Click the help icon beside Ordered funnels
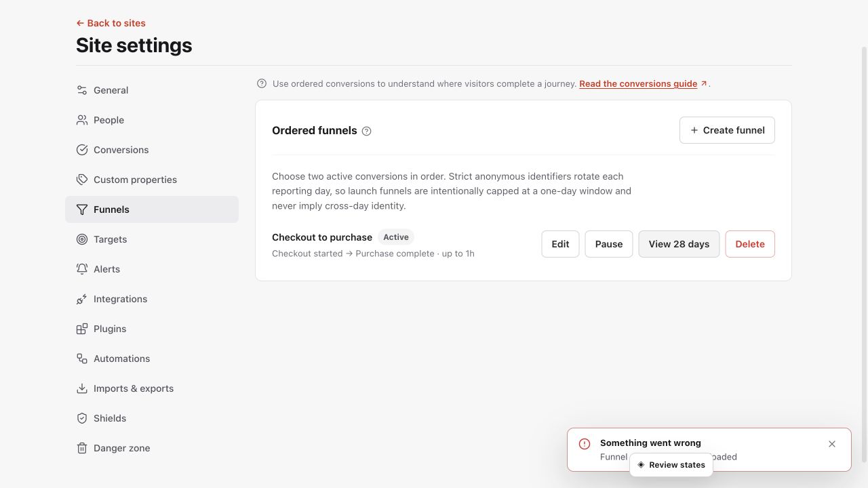The width and height of the screenshot is (868, 488). click(x=367, y=131)
